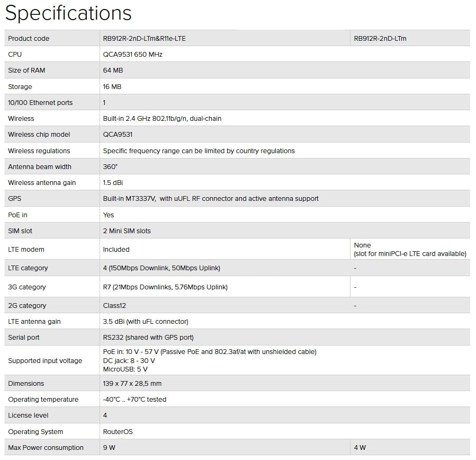The image size is (476, 460).
Task: Click the RB912R-2nD-LTm product code cell
Action: click(380, 39)
